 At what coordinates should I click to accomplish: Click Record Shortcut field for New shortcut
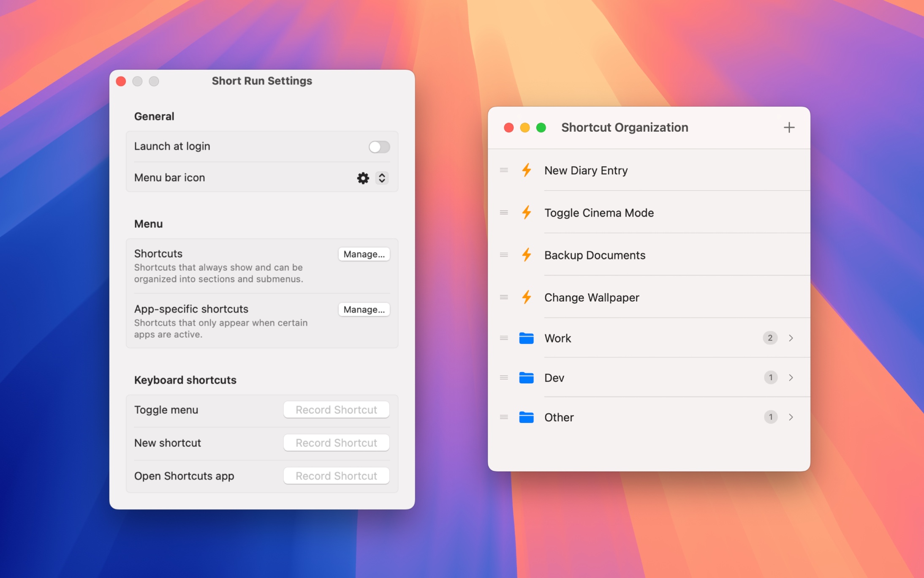coord(336,443)
